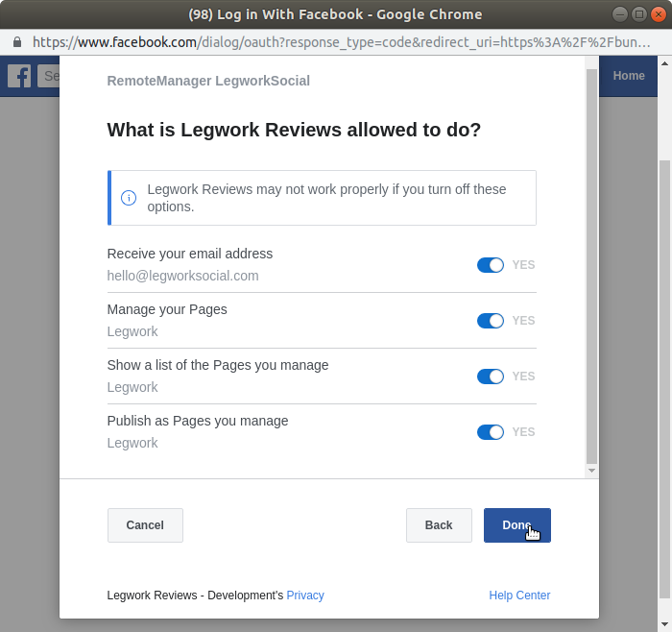672x632 pixels.
Task: Cancel the permissions dialog
Action: [x=145, y=525]
